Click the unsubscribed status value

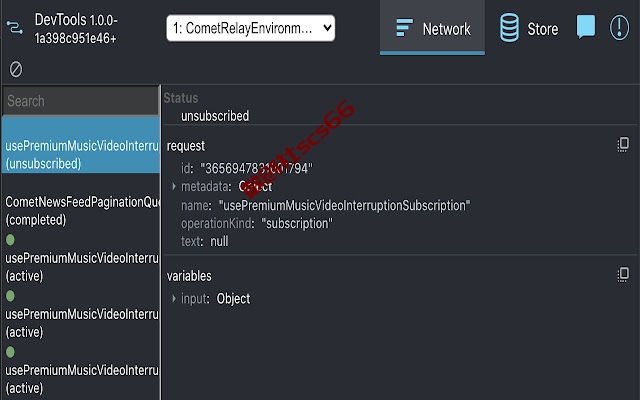pyautogui.click(x=215, y=116)
